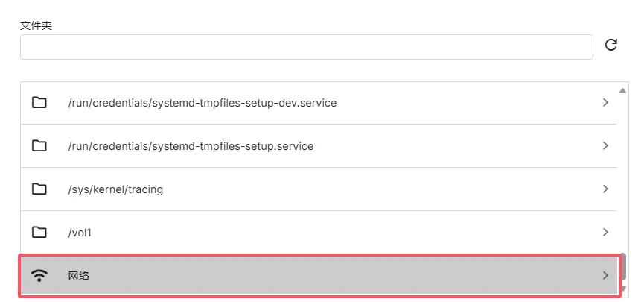
Task: Click the folder icon beside /vol1
Action: [x=39, y=233]
